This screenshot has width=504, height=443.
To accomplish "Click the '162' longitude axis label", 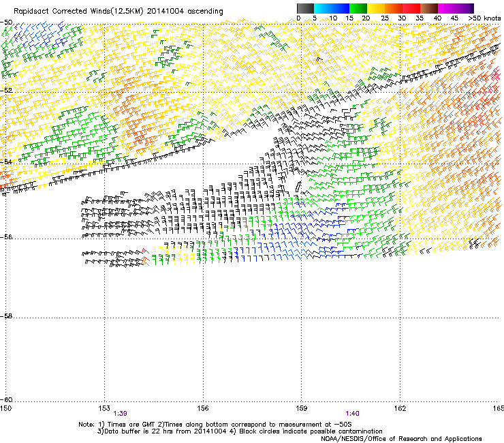I will (400, 408).
